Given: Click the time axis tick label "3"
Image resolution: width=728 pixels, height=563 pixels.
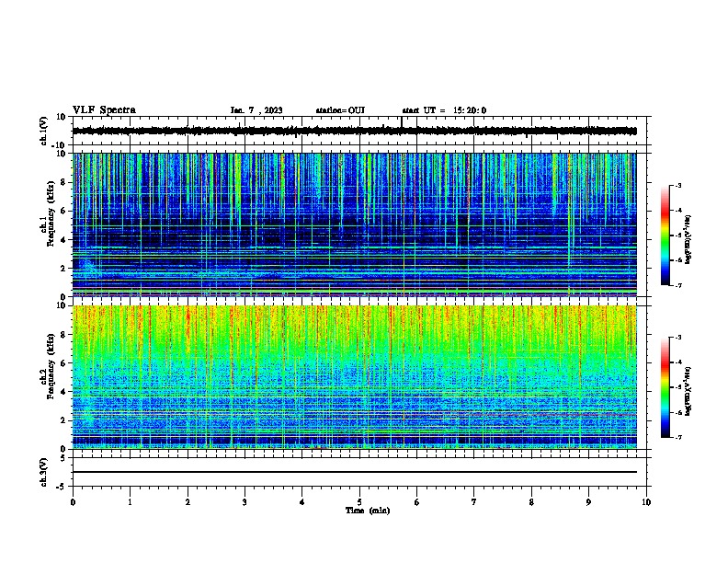Looking at the screenshot, I should click(245, 502).
